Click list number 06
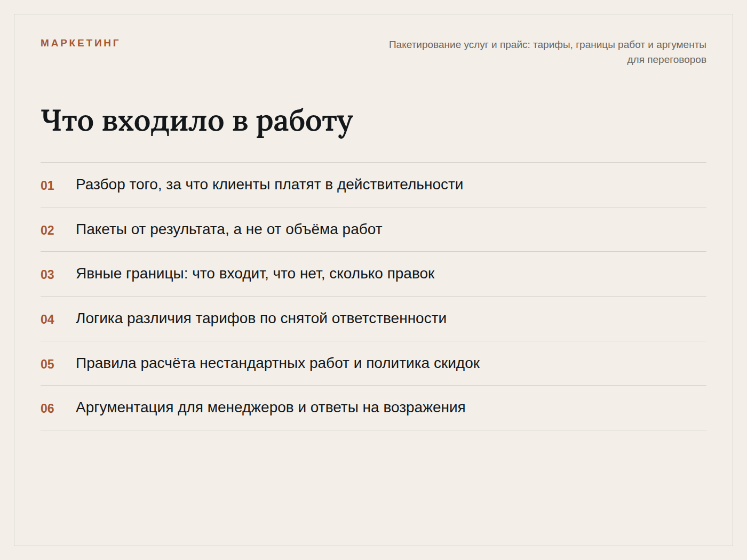The image size is (747, 560). [47, 409]
